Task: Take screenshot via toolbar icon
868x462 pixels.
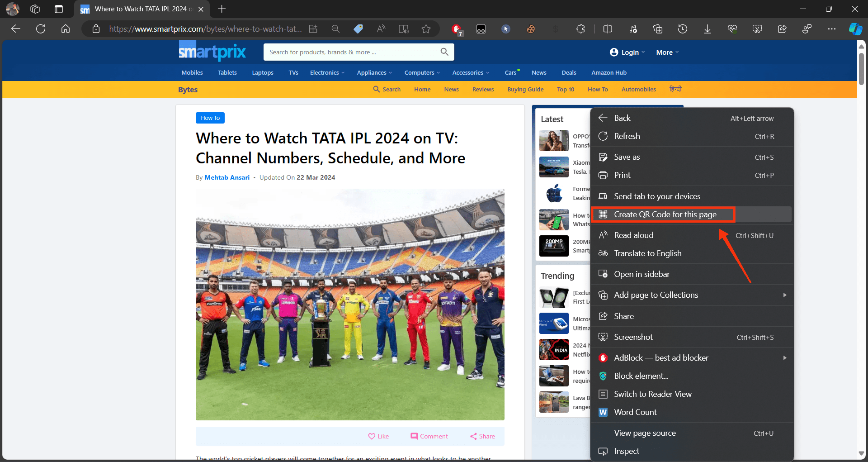Action: pos(757,29)
